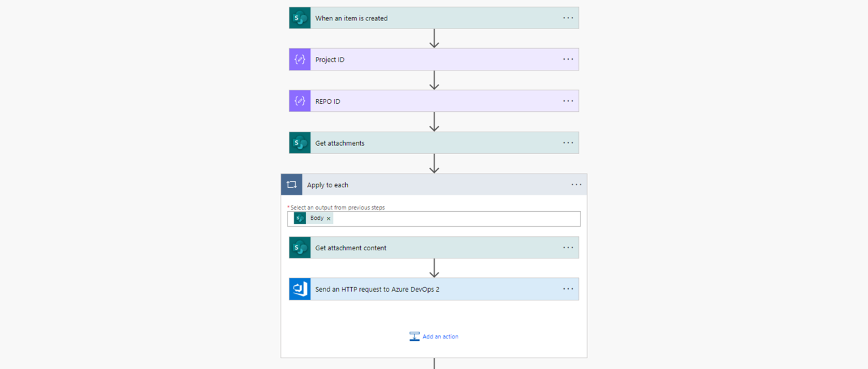Screen dimensions: 868x369
Task: Open ellipsis menu for 'When an item is created'
Action: pyautogui.click(x=568, y=18)
